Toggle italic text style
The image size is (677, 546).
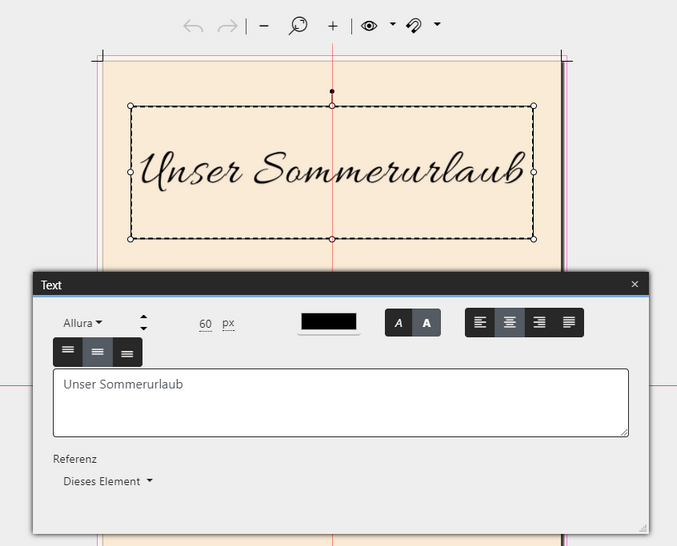[399, 323]
